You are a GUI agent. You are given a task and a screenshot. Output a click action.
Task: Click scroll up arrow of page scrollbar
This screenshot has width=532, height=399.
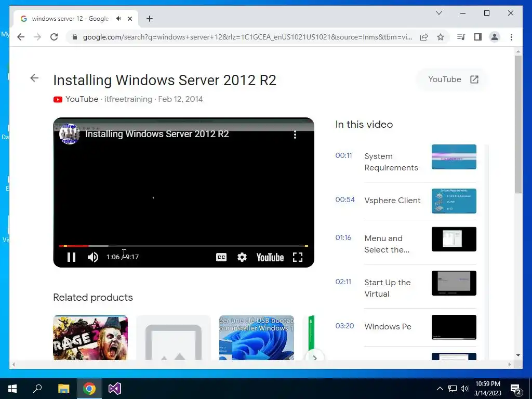pyautogui.click(x=518, y=52)
